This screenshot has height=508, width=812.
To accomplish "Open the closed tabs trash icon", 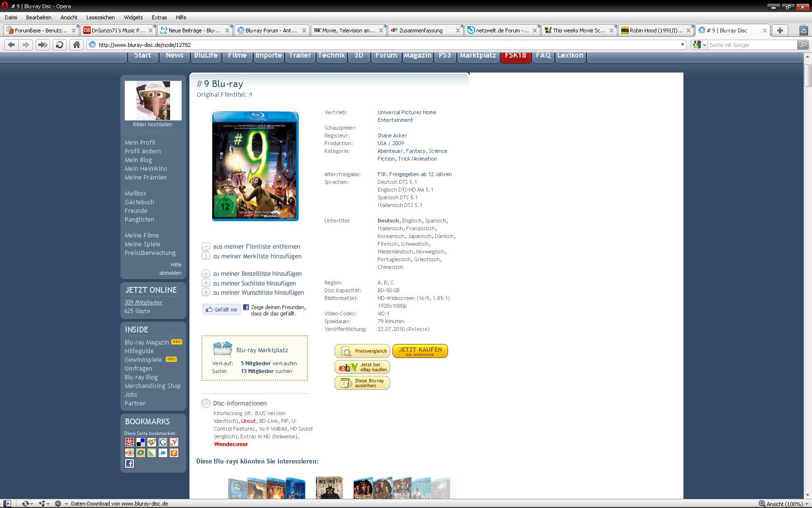I will tap(804, 30).
